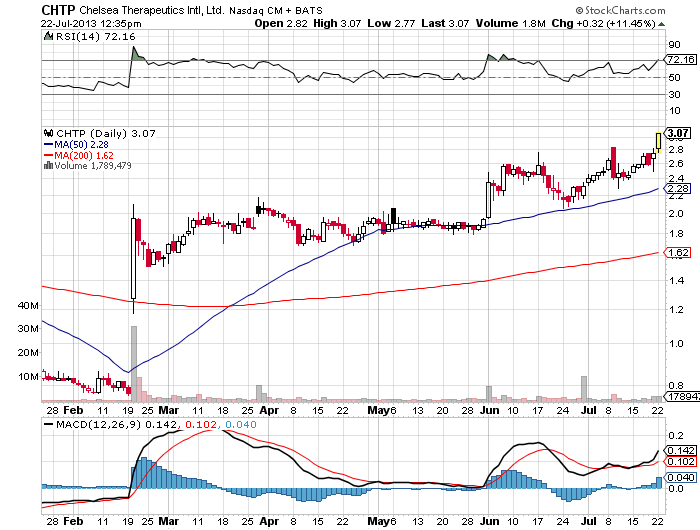Open the StockCharts.com copyright link
Viewport: 700px width, 530px height.
pyautogui.click(x=620, y=10)
